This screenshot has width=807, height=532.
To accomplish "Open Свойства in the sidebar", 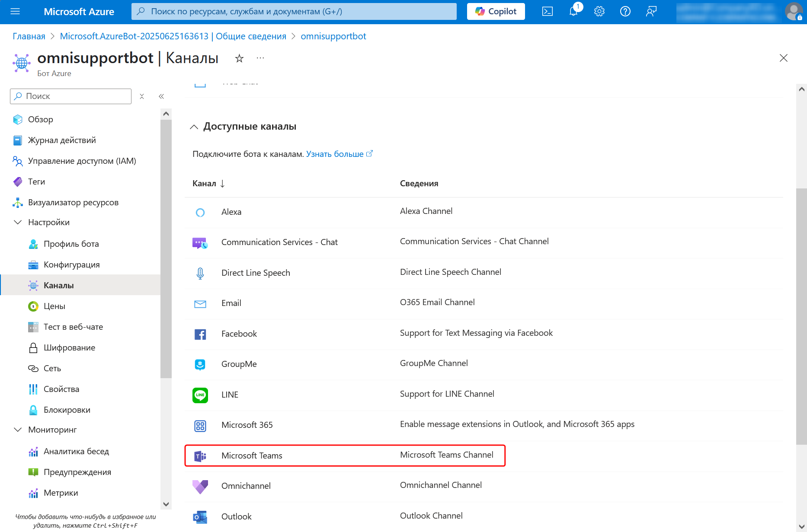I will coord(61,389).
